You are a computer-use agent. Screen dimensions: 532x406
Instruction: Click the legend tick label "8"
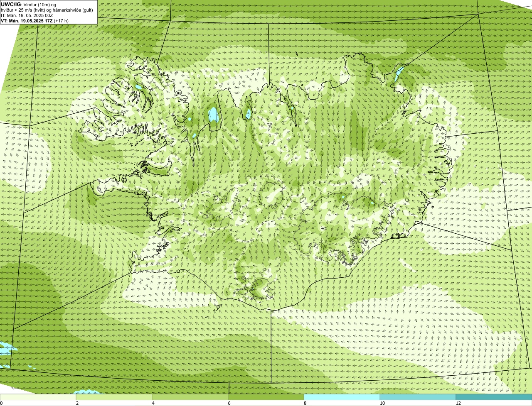305,403
